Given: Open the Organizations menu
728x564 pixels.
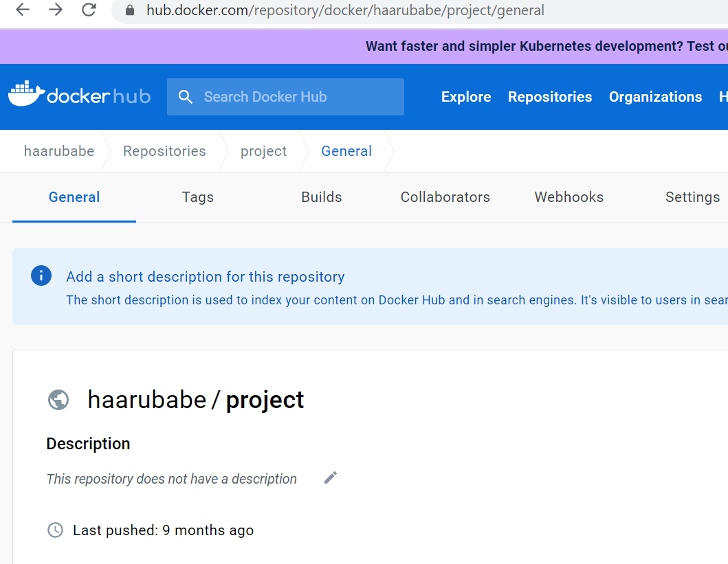Looking at the screenshot, I should 655,97.
